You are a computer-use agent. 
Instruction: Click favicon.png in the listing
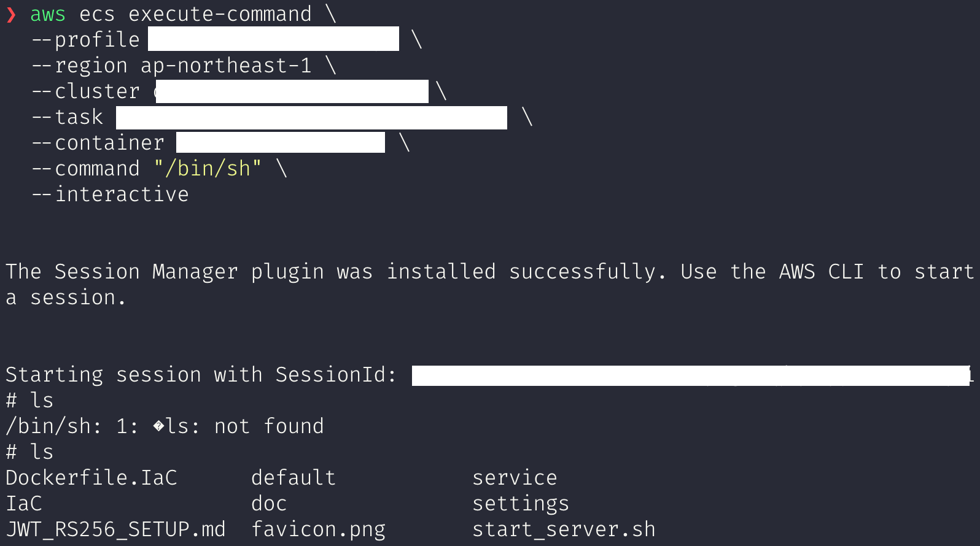tap(319, 529)
